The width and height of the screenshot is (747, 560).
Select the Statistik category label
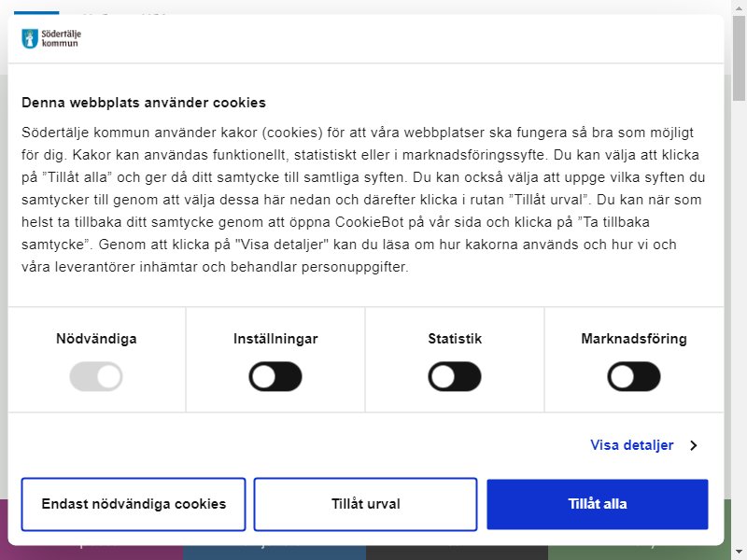pos(455,339)
